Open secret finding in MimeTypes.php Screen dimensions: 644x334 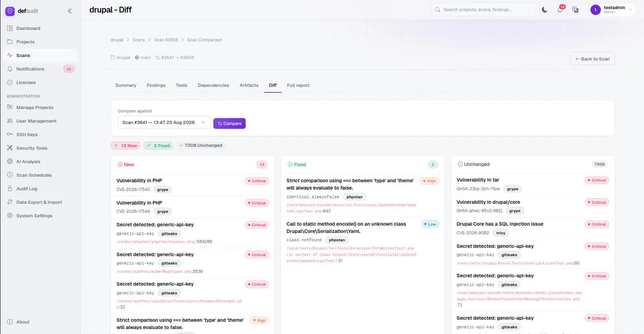[x=193, y=263]
